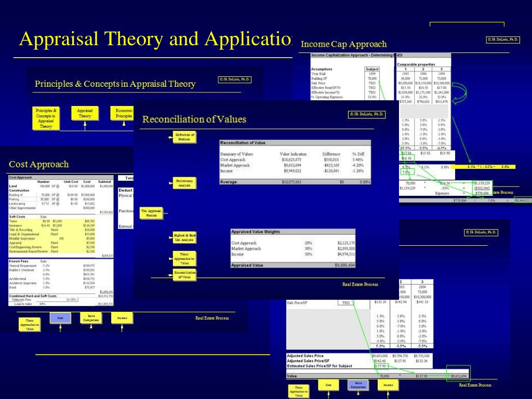
Task: Click the '$727,260' comparable cell
Action: [405, 101]
